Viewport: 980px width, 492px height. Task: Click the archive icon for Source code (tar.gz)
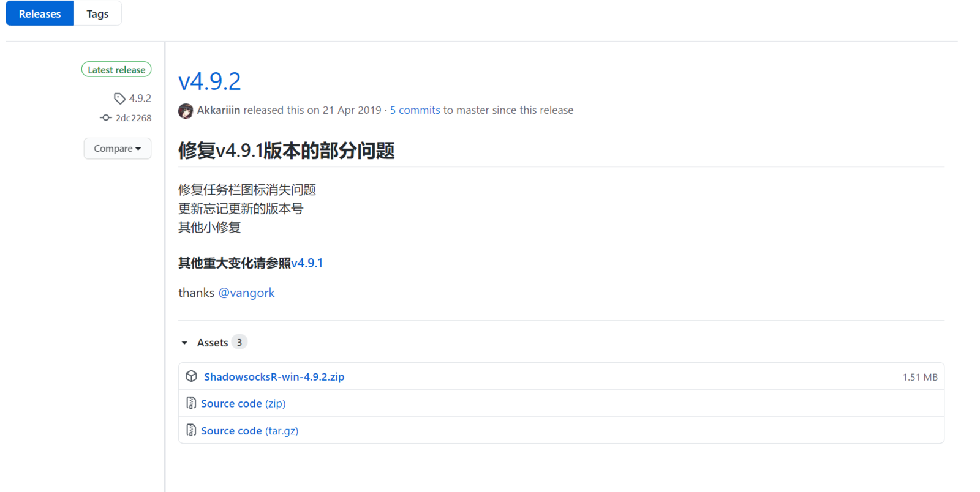point(191,430)
